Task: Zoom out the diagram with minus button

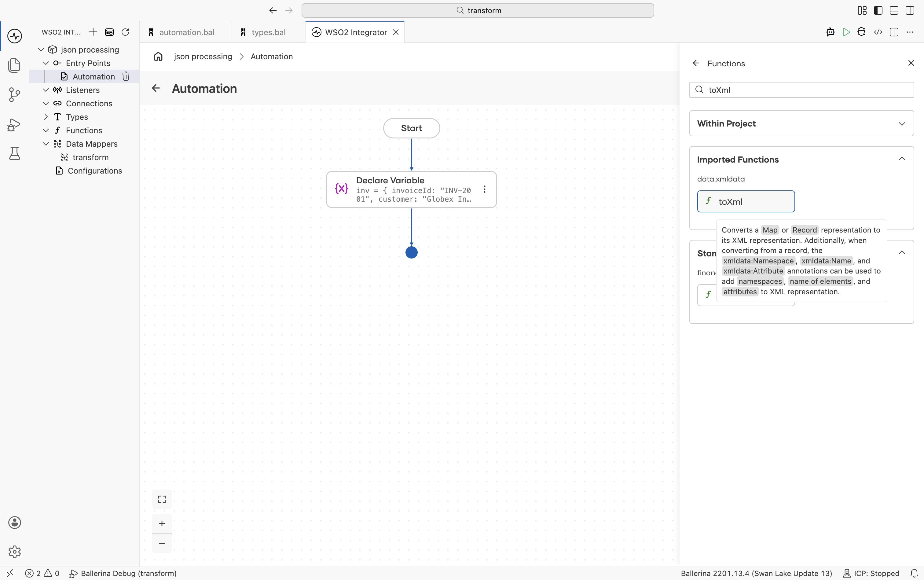Action: tap(162, 543)
